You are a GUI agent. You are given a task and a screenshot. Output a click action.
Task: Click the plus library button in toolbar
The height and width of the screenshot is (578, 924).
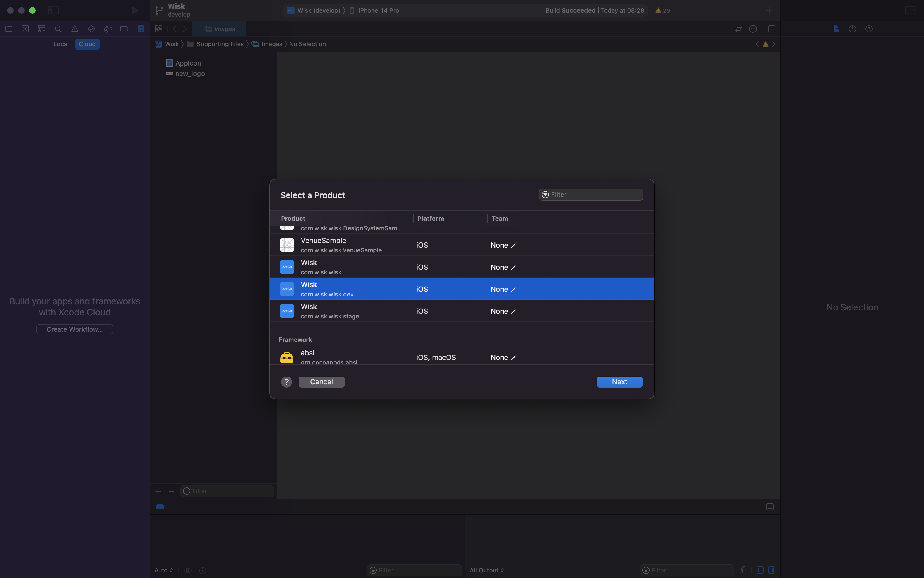(x=769, y=10)
